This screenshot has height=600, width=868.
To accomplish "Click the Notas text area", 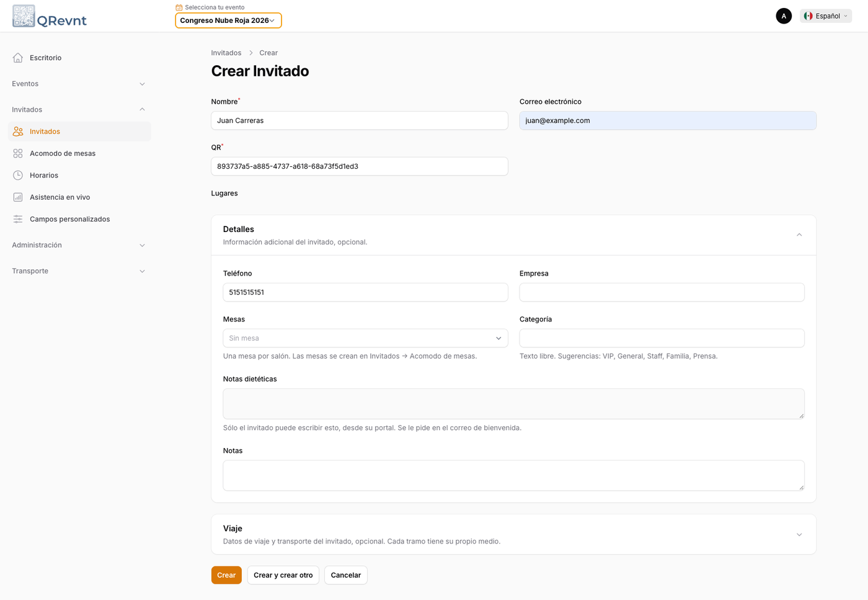I will [x=513, y=475].
